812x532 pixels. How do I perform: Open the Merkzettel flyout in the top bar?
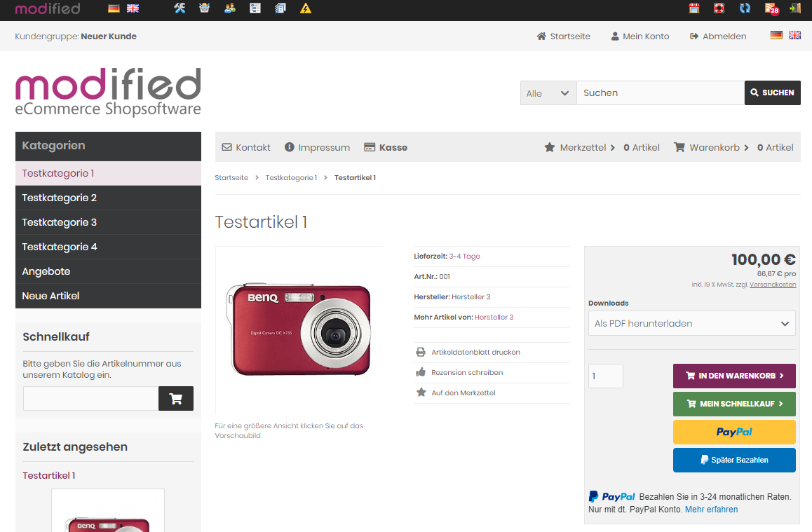pyautogui.click(x=580, y=147)
